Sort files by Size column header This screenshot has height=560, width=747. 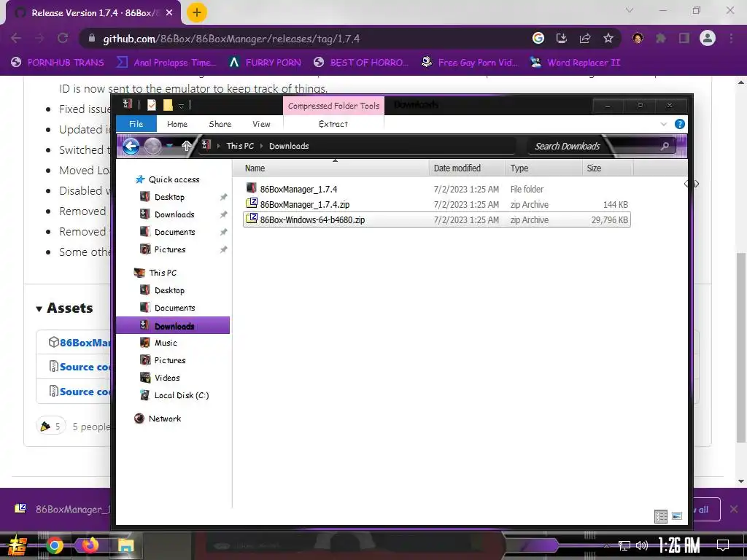tap(608, 168)
